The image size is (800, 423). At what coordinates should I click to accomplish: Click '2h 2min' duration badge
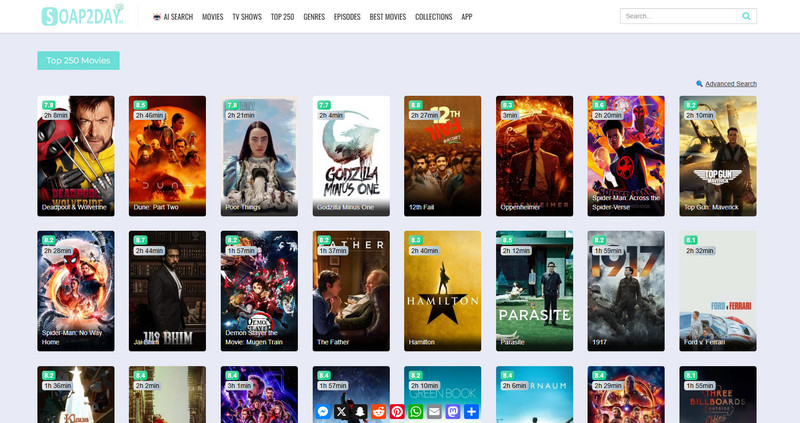coord(147,386)
